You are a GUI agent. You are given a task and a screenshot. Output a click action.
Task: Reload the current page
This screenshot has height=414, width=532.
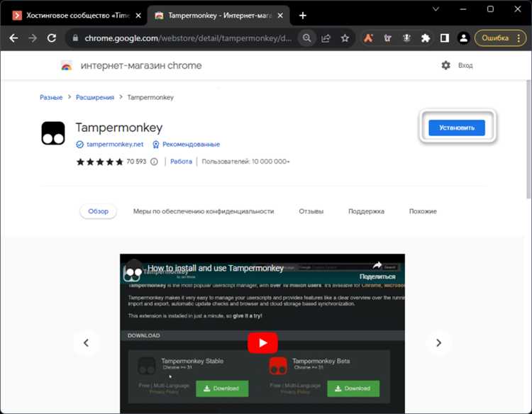tap(52, 38)
